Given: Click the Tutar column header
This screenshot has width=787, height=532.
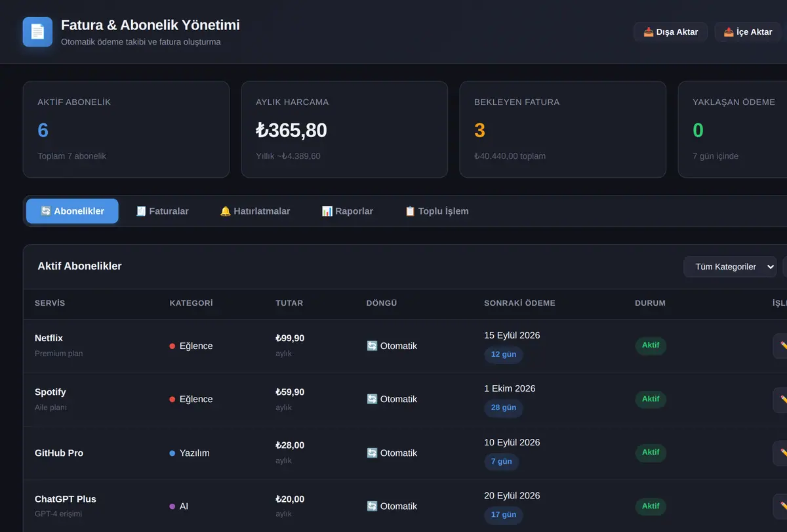Looking at the screenshot, I should [289, 303].
